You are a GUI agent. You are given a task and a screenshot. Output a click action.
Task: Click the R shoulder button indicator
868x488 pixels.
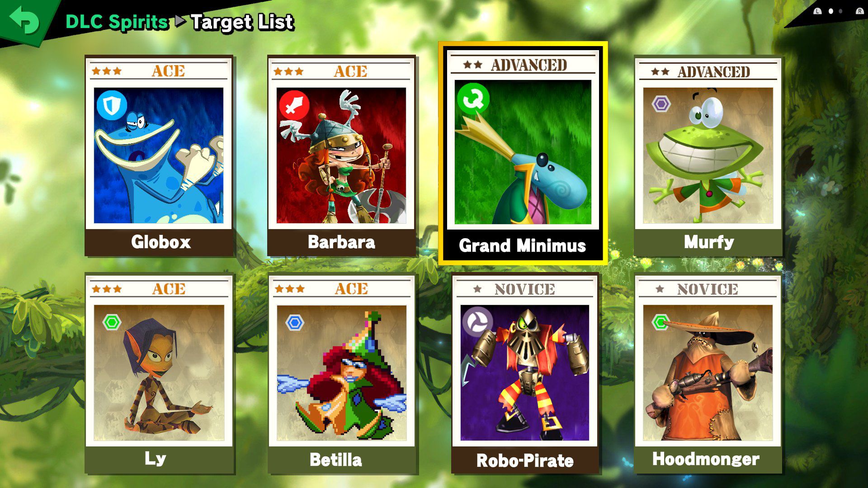[859, 11]
